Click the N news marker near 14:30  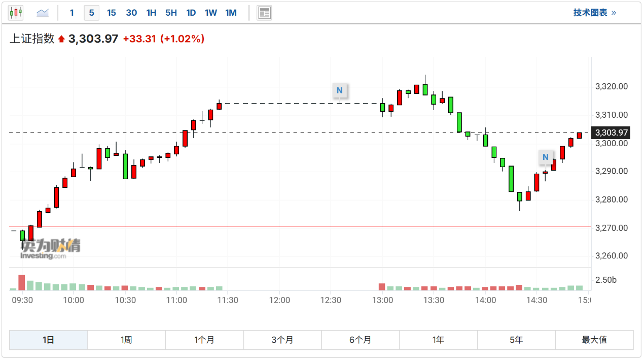tap(546, 157)
